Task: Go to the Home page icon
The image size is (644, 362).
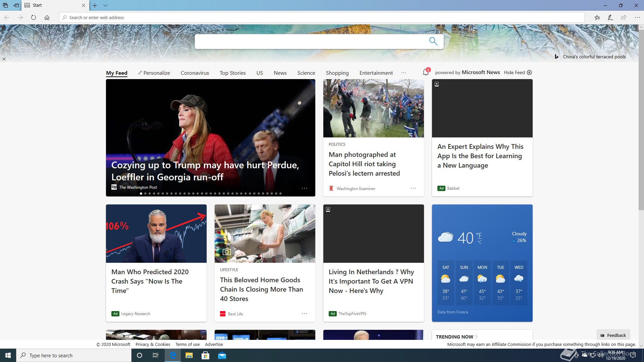Action: (47, 17)
